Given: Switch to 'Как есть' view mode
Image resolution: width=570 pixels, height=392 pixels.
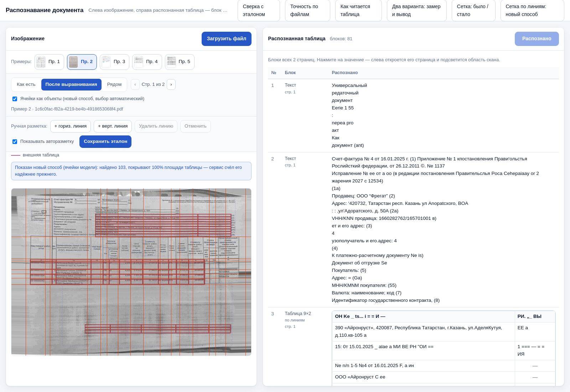Looking at the screenshot, I should click(26, 85).
